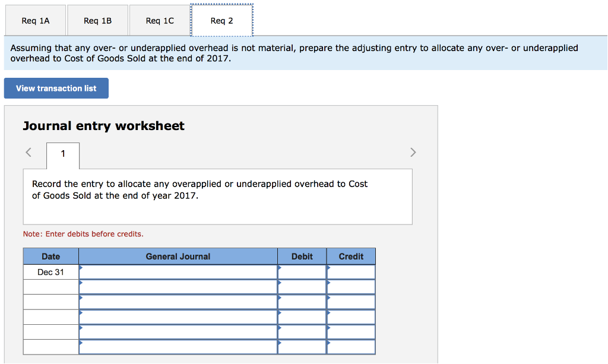Click Credit field in fifth row
608x364 pixels.
(351, 332)
